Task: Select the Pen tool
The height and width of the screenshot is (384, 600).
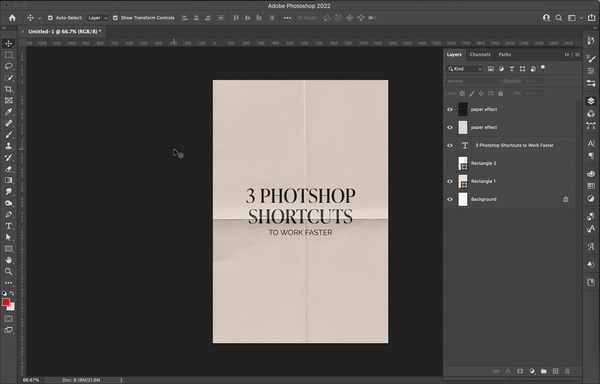Action: 8,215
